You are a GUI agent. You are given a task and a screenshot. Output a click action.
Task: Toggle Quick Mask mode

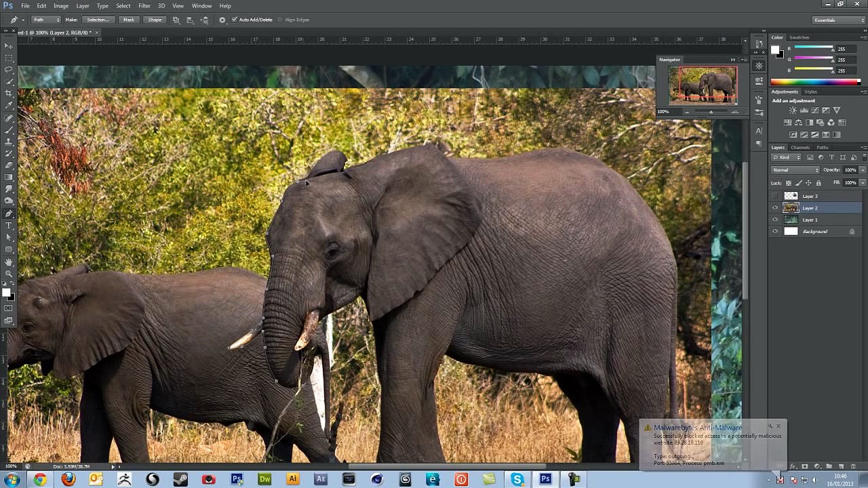(x=9, y=308)
